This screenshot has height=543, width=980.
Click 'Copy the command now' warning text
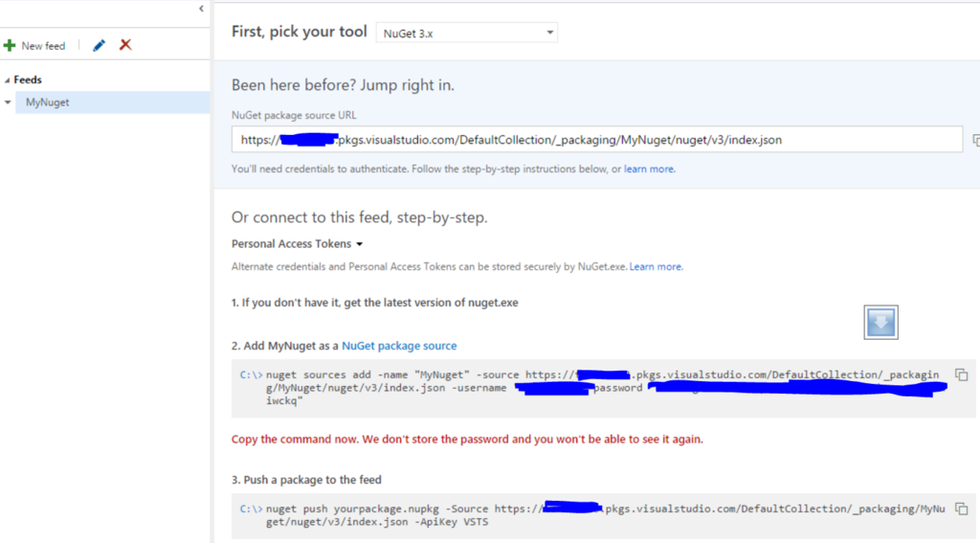(467, 440)
